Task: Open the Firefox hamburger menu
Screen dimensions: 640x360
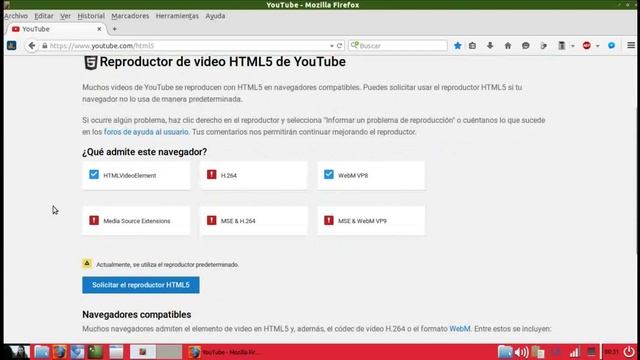Action: point(631,46)
